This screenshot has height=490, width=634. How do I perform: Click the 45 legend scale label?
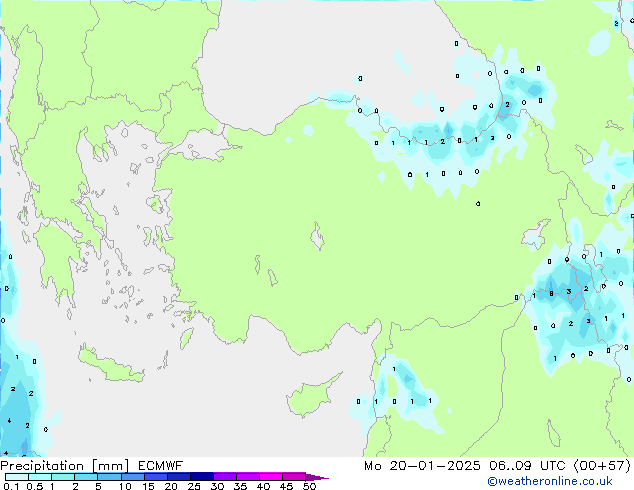coord(287,486)
